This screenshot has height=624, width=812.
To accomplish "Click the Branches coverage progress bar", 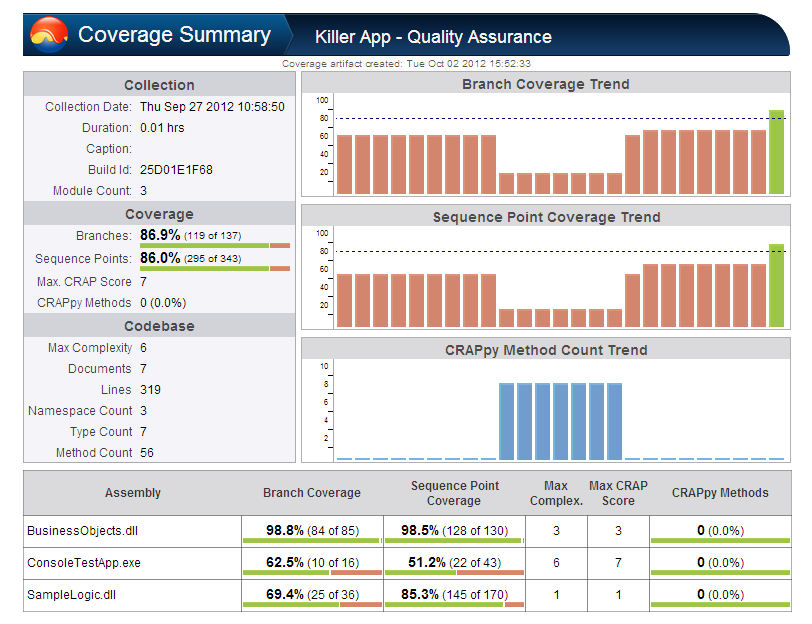I will coord(215,245).
